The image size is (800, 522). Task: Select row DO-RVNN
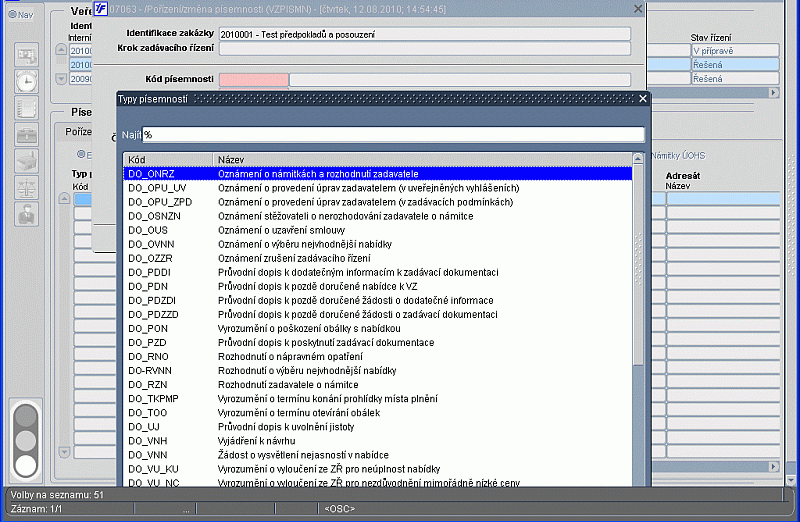click(378, 370)
